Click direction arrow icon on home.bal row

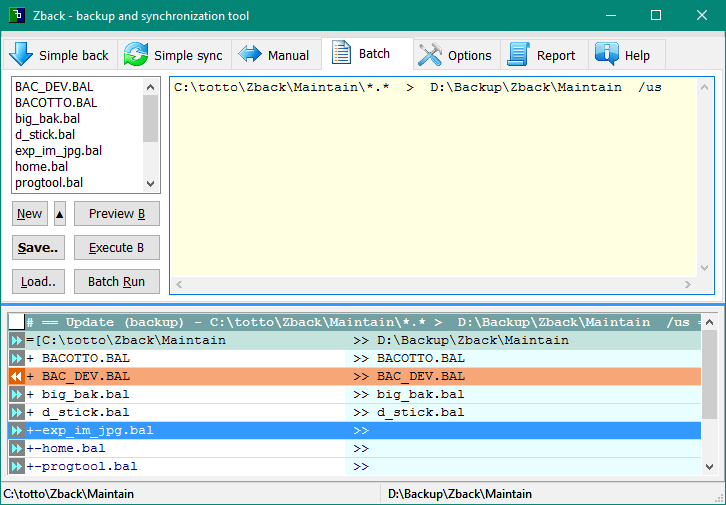coord(17,449)
